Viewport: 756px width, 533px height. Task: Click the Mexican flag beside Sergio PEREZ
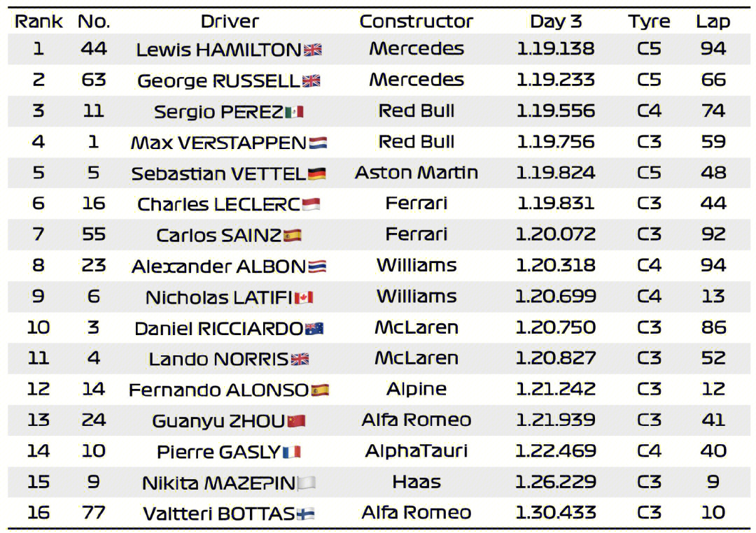coord(294,112)
